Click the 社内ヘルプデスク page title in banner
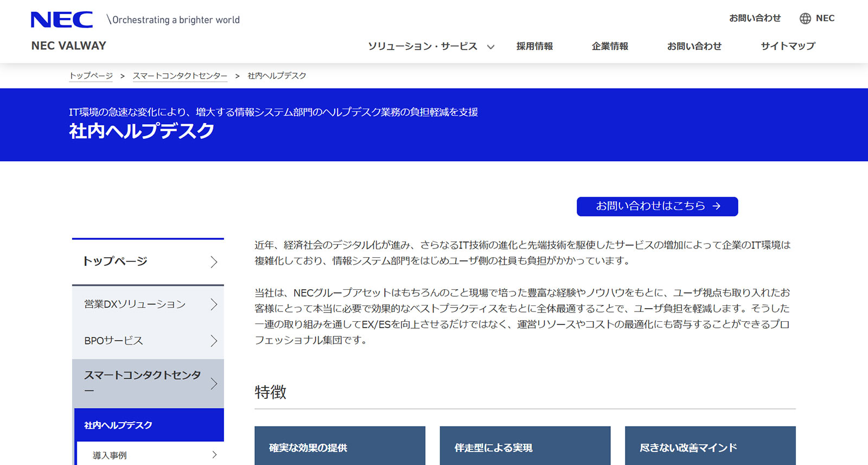Viewport: 868px width, 465px height. click(x=142, y=131)
